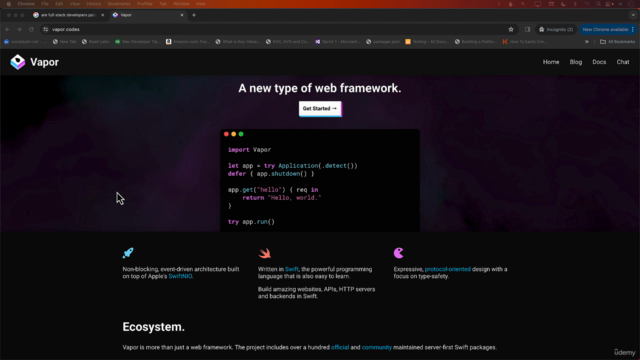640x360 pixels.
Task: Open the KVC, KVO bookmark
Action: click(288, 42)
